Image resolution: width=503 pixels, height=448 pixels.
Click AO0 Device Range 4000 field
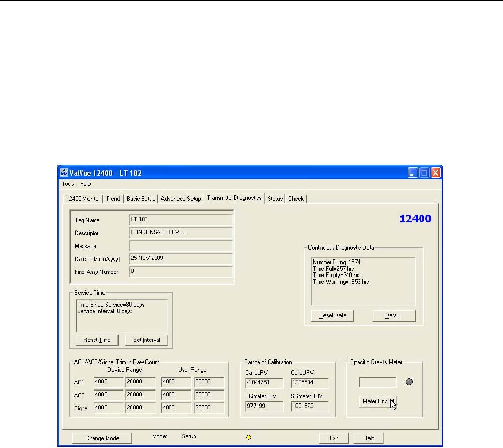pos(109,395)
